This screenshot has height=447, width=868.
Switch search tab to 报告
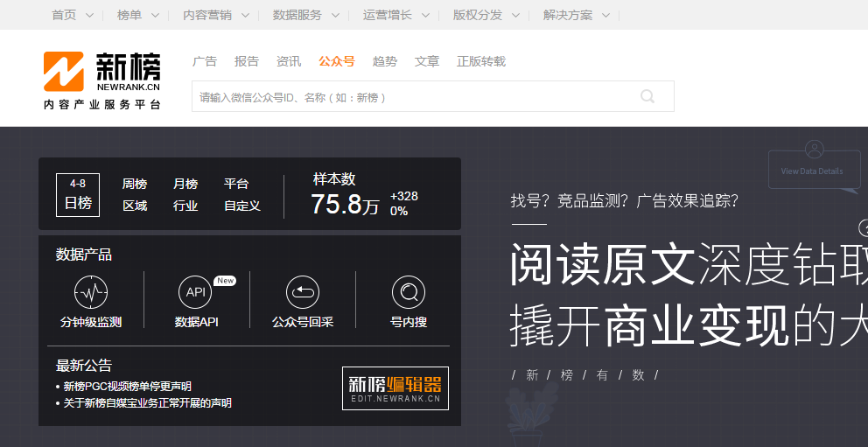click(247, 61)
